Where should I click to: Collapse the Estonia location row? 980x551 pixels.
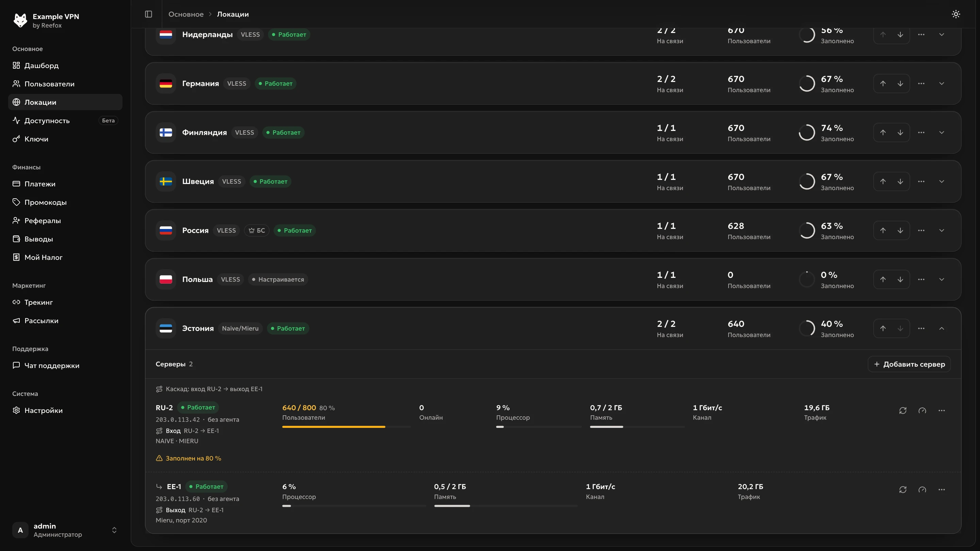click(942, 329)
